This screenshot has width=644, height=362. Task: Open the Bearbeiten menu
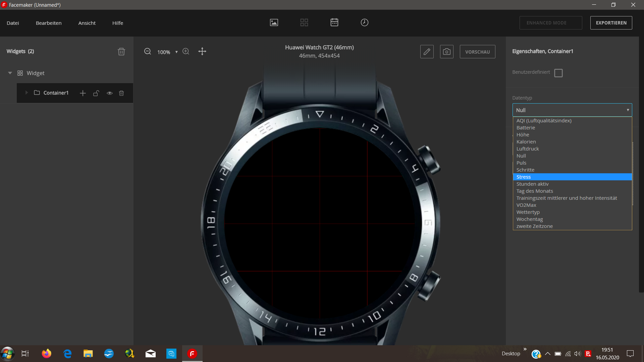click(49, 23)
